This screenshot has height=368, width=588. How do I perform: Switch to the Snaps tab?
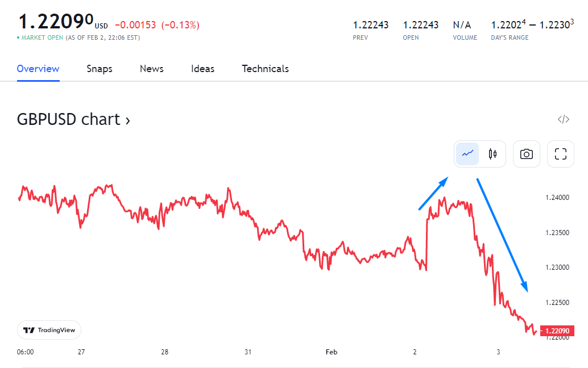(100, 69)
